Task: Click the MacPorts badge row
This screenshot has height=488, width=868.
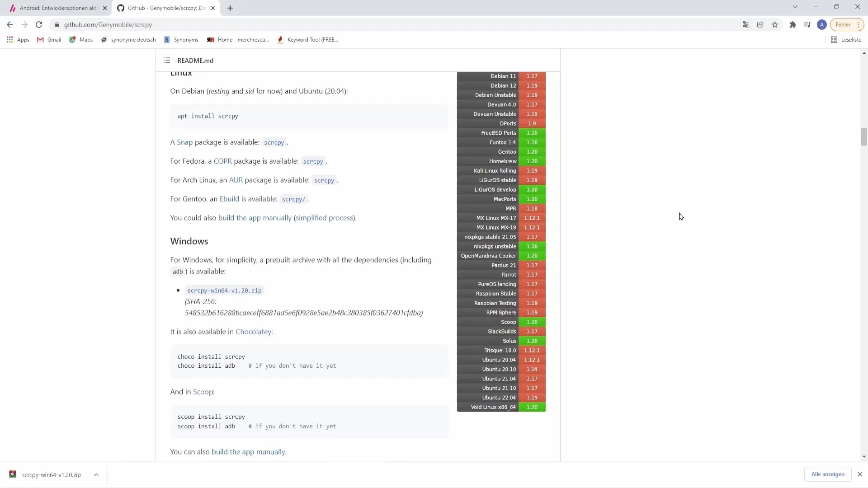Action: tap(501, 199)
